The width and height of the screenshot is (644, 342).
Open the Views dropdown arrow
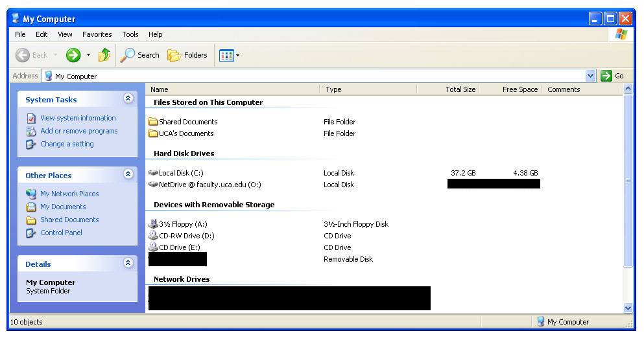click(x=238, y=55)
